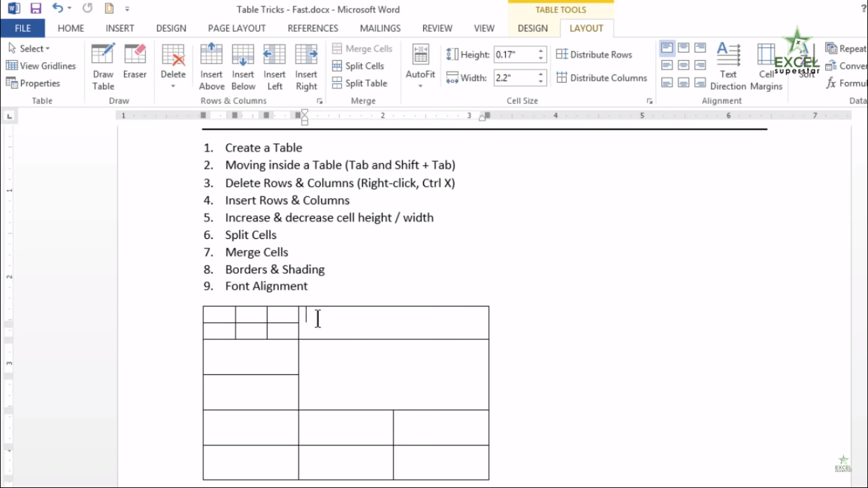The height and width of the screenshot is (488, 868).
Task: Save the document with the floppy disk icon
Action: pyautogui.click(x=36, y=9)
